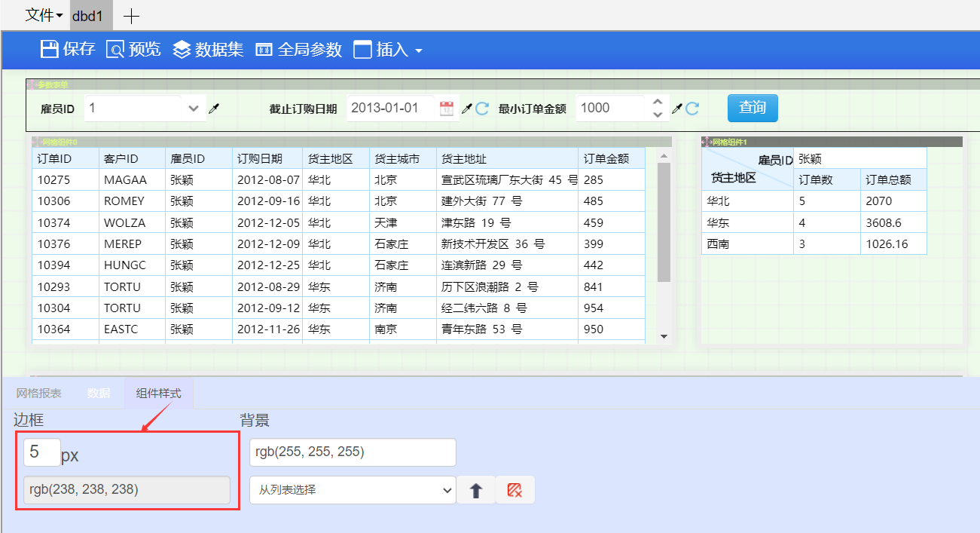
Task: Open the 从列表选择 background dropdown
Action: (x=353, y=490)
